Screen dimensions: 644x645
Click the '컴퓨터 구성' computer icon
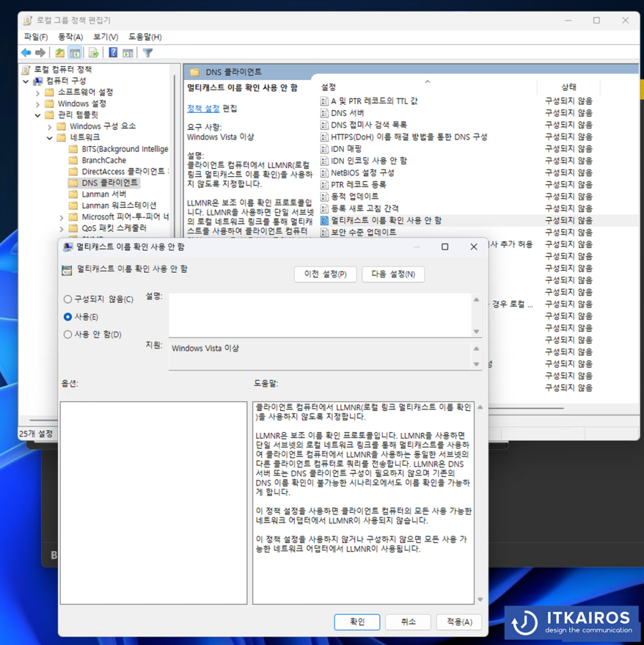coord(38,81)
